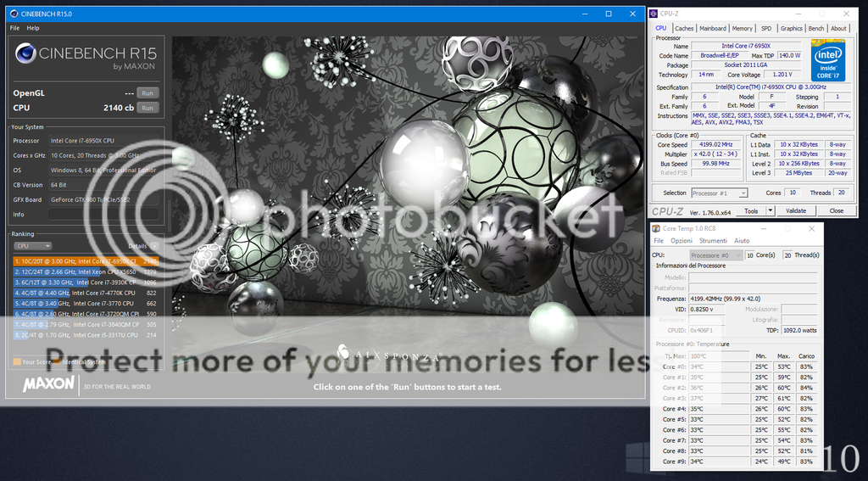This screenshot has width=868, height=481.
Task: Click the Intel Core i7 logo badge
Action: tap(827, 60)
